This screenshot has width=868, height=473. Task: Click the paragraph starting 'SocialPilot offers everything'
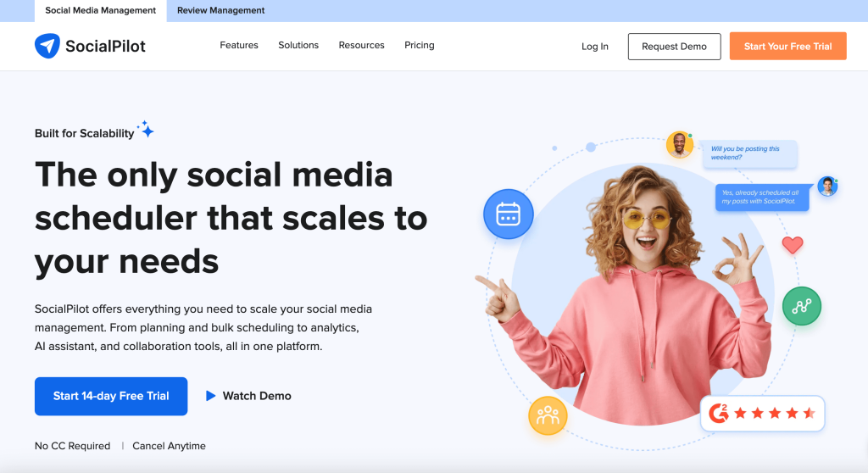(x=203, y=327)
